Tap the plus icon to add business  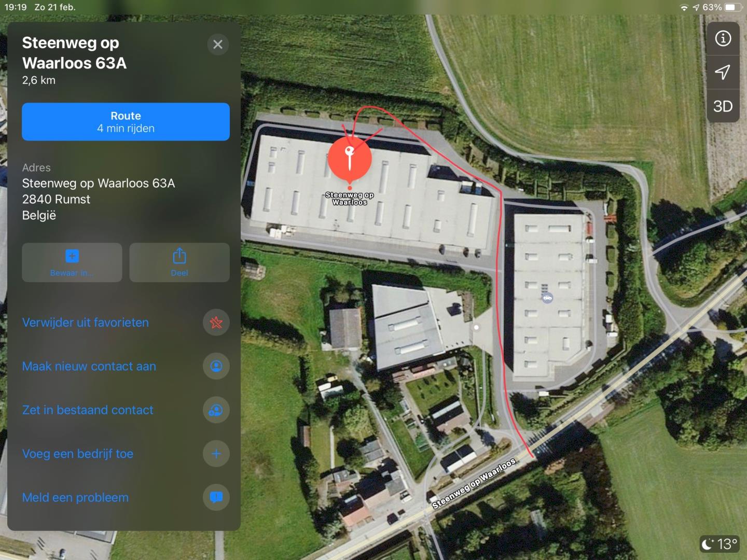point(216,454)
